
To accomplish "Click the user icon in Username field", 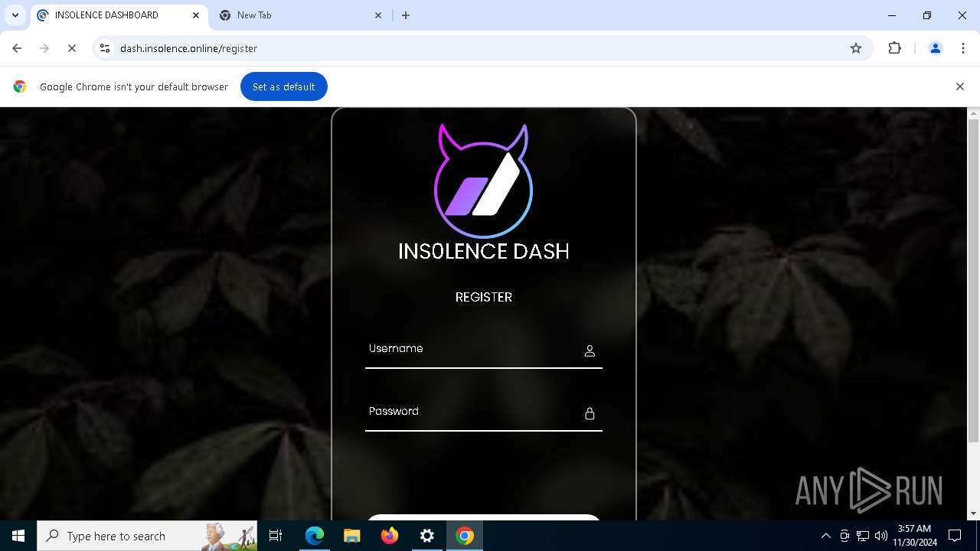I will [x=590, y=350].
